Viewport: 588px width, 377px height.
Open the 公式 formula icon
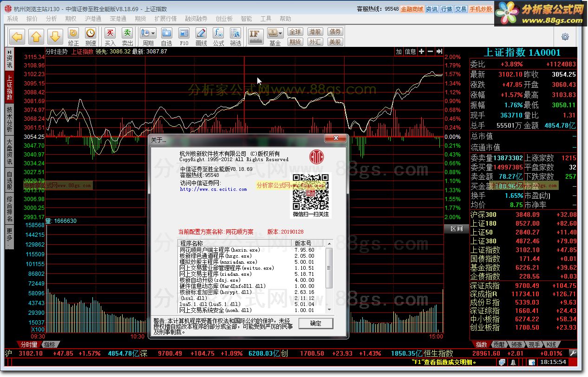[218, 33]
